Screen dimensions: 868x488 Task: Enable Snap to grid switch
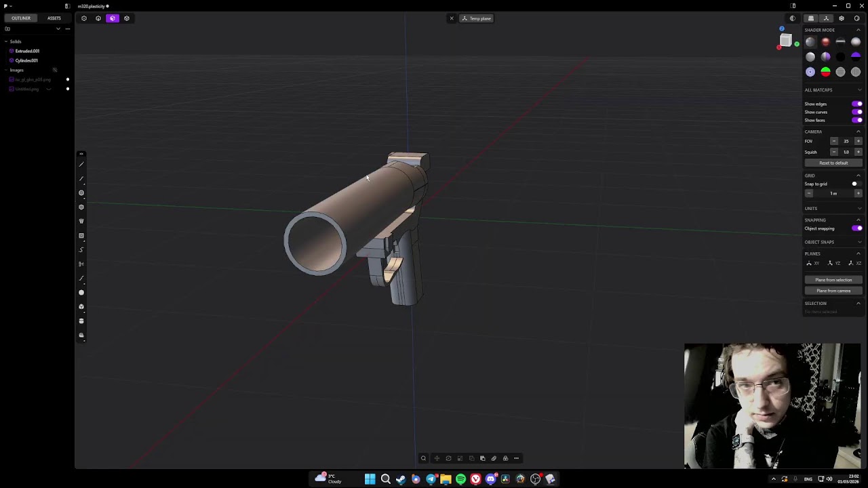(857, 184)
